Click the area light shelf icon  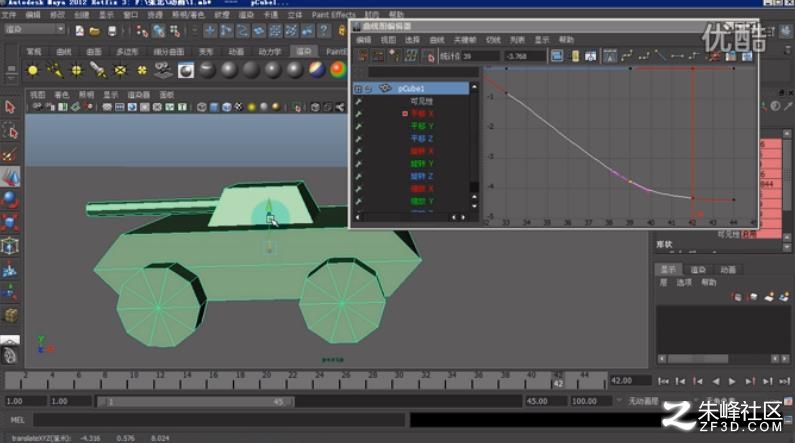tap(120, 70)
